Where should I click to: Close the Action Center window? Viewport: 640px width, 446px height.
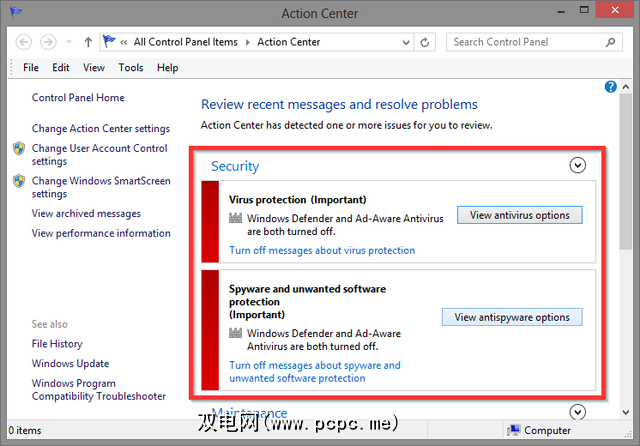tap(615, 10)
